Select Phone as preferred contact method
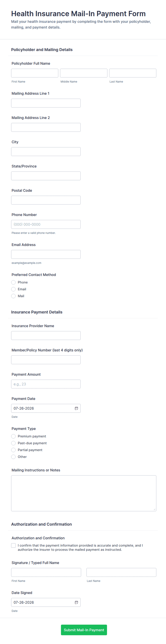The image size is (166, 644). (x=14, y=282)
